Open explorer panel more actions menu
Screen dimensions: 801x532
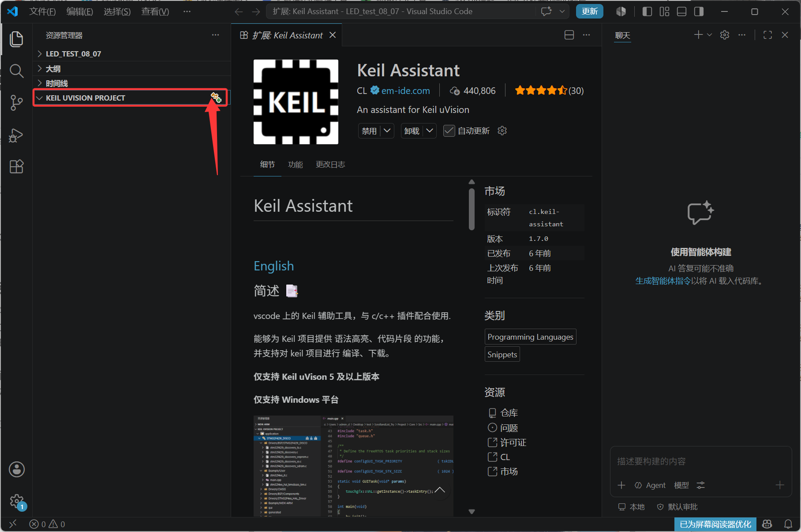(x=215, y=35)
